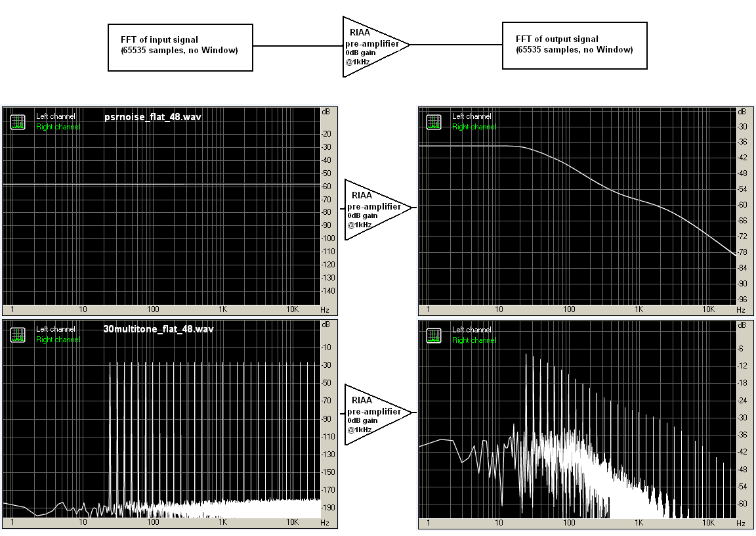Click the spectrum icon in the smooth RIAA curve graph
Image resolution: width=756 pixels, height=536 pixels.
click(x=434, y=122)
